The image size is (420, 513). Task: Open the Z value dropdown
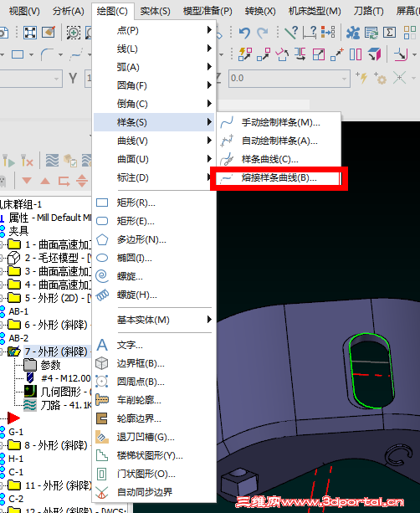pyautogui.click(x=344, y=79)
